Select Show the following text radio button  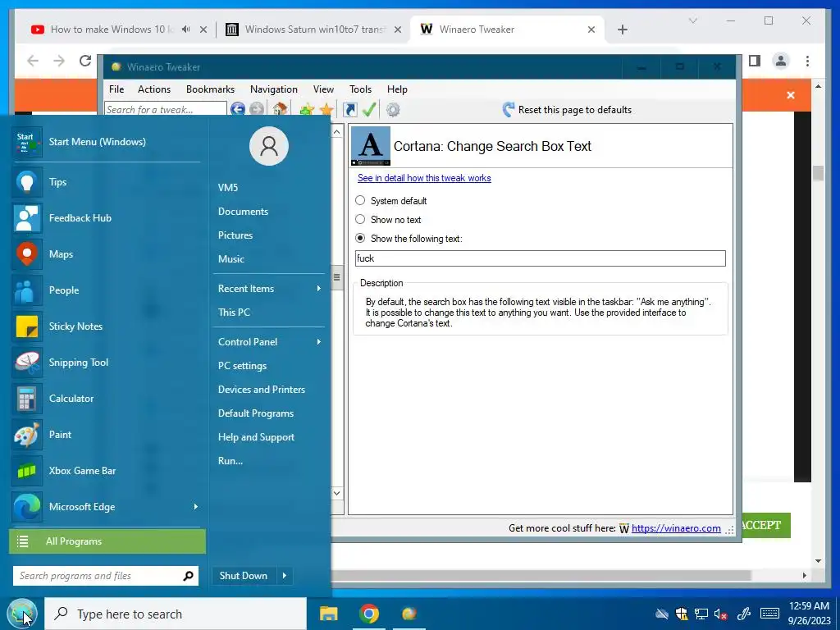360,238
